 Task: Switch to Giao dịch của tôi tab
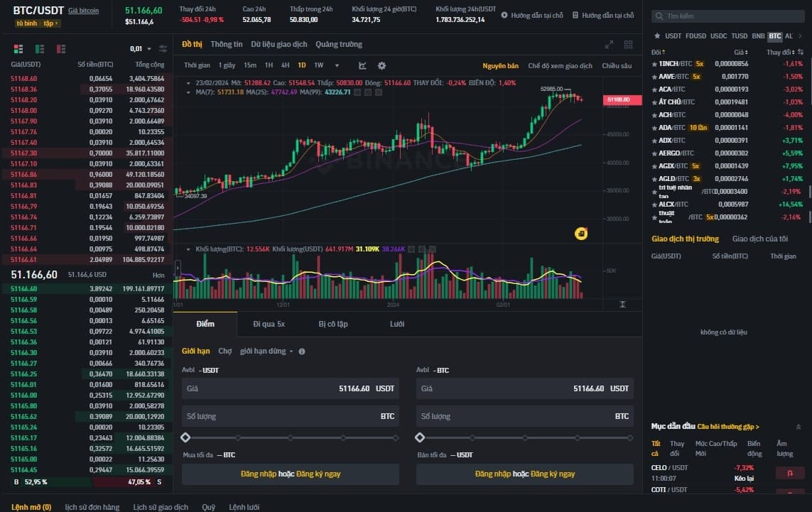pos(759,239)
